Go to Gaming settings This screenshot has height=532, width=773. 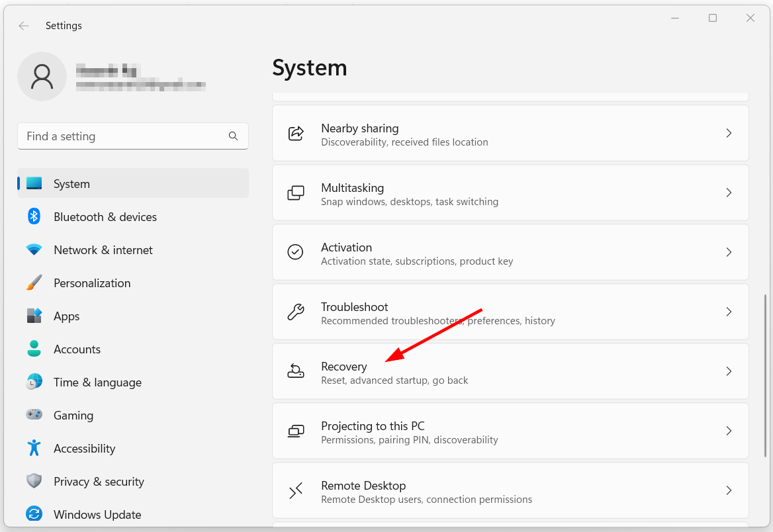[133, 415]
